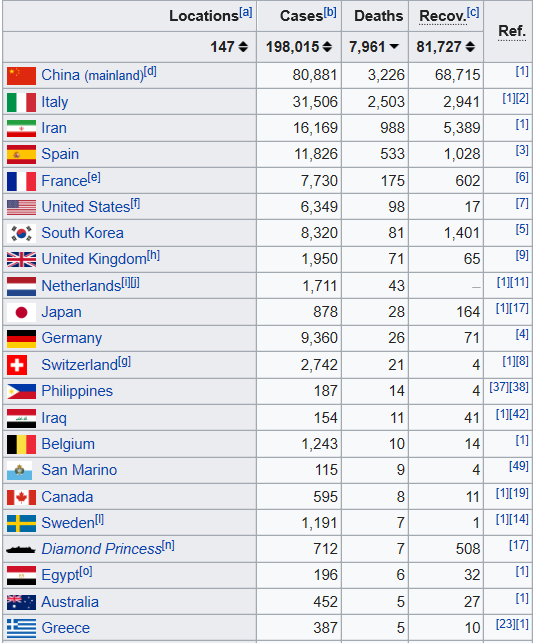Image resolution: width=538 pixels, height=643 pixels.
Task: Click the Iran flag icon
Action: [x=21, y=128]
